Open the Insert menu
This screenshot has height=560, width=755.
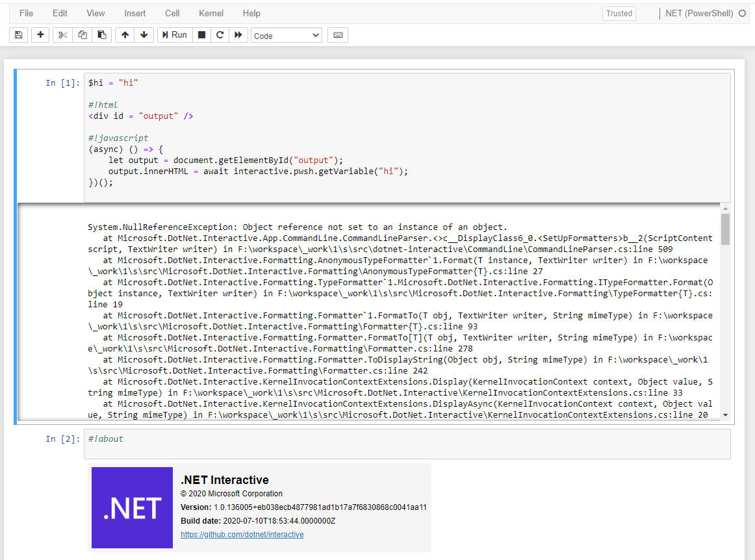(x=134, y=13)
